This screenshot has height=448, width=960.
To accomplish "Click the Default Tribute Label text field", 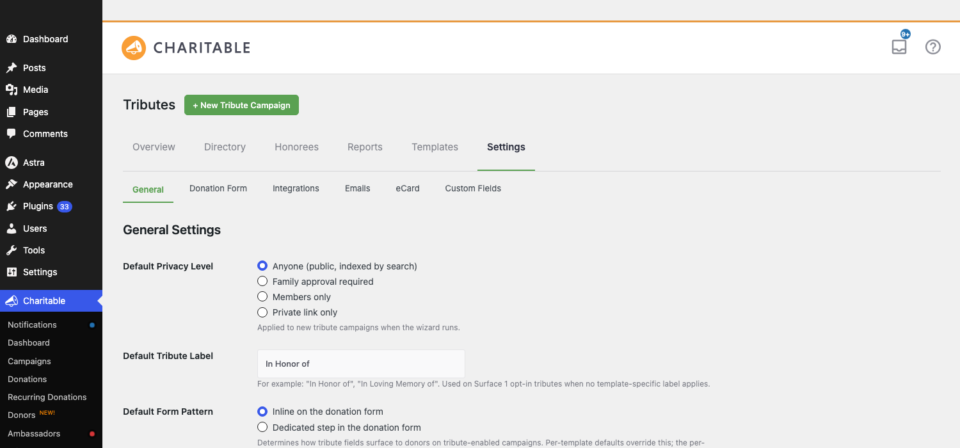I will pyautogui.click(x=361, y=364).
